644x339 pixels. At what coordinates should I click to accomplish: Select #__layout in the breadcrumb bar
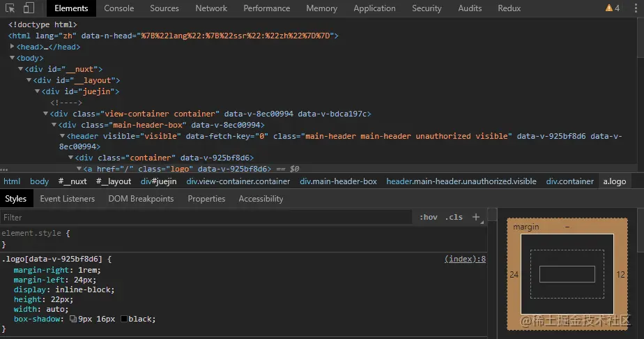click(x=114, y=181)
